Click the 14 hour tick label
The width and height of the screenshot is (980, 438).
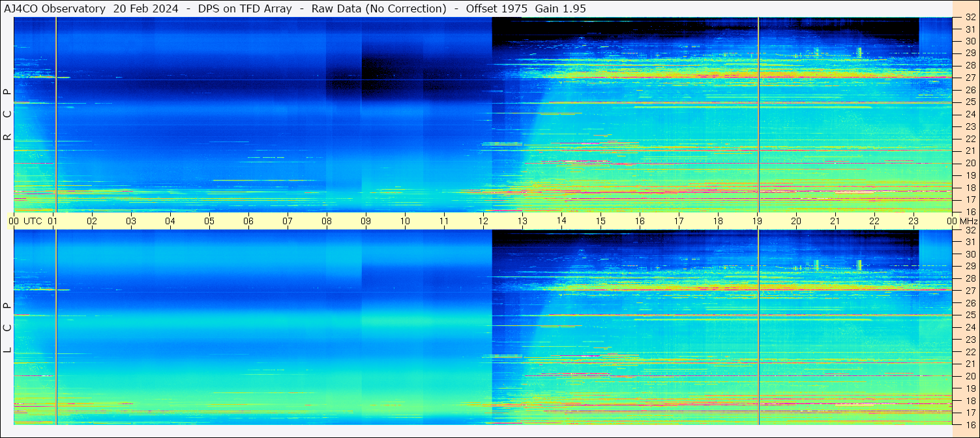click(x=561, y=221)
